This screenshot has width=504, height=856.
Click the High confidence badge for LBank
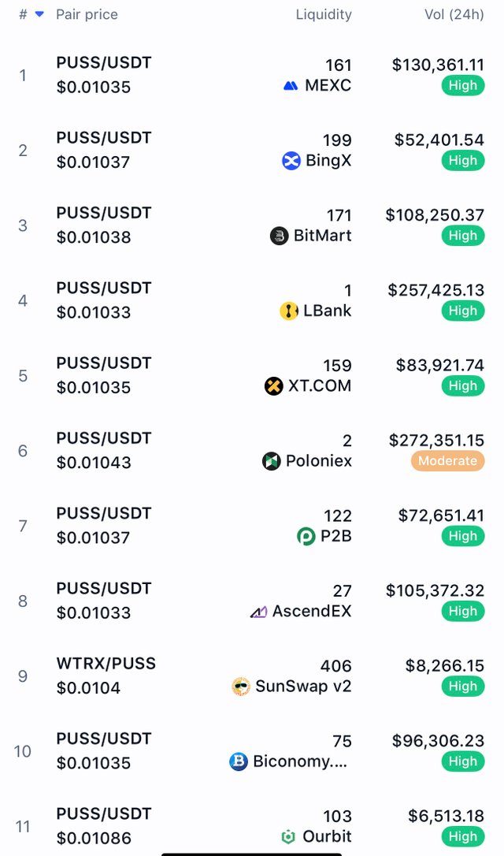(463, 311)
